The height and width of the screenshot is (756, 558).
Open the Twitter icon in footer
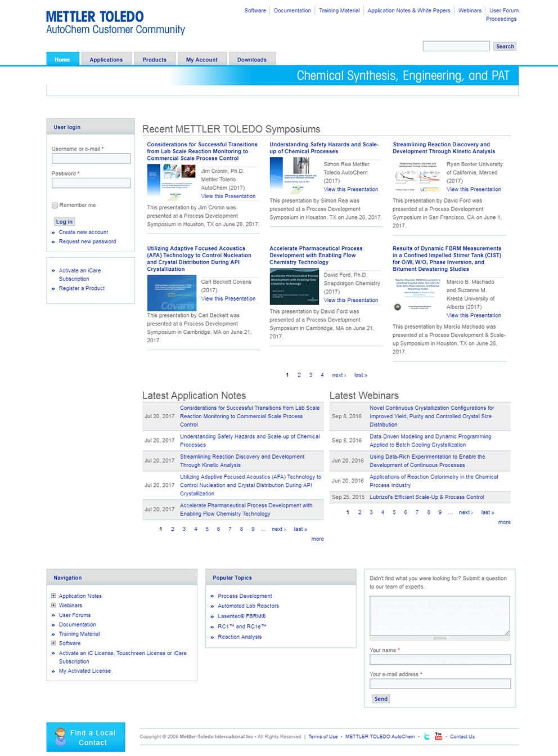tap(426, 736)
